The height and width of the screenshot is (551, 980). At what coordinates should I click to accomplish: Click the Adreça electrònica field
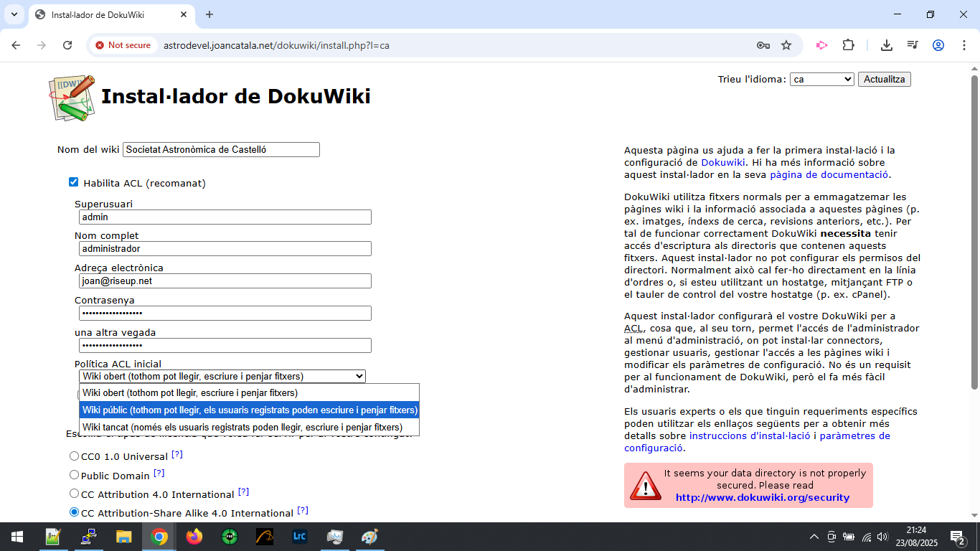(x=225, y=281)
